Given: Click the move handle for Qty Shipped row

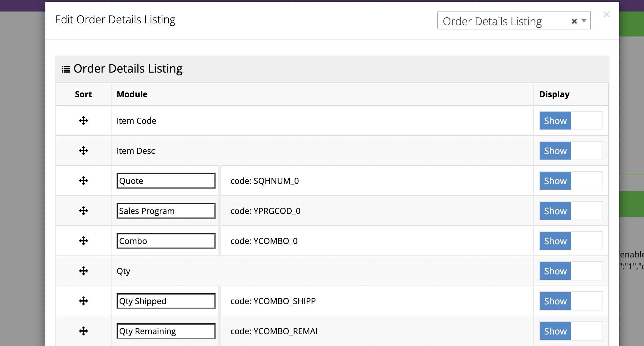Looking at the screenshot, I should (83, 301).
